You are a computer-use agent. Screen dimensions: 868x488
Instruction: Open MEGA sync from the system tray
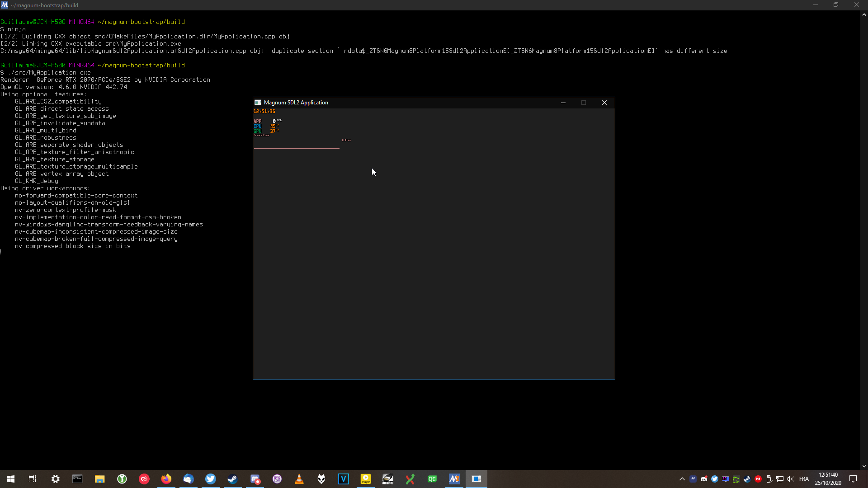(x=758, y=479)
